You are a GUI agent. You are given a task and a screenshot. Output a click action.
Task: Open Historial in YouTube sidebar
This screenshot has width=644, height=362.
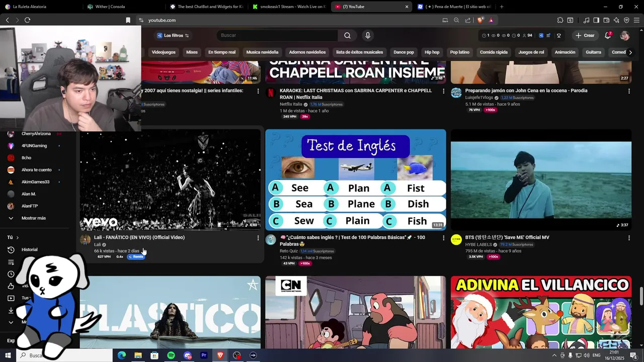29,250
